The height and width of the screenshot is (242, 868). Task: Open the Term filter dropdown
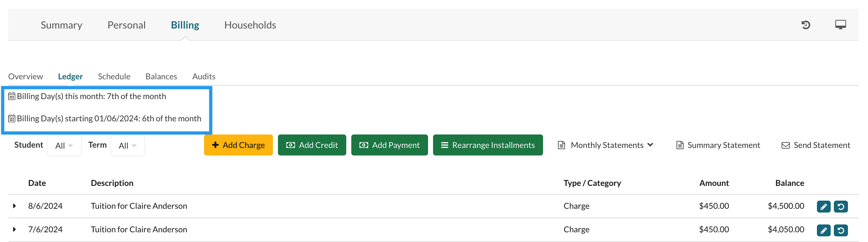127,145
